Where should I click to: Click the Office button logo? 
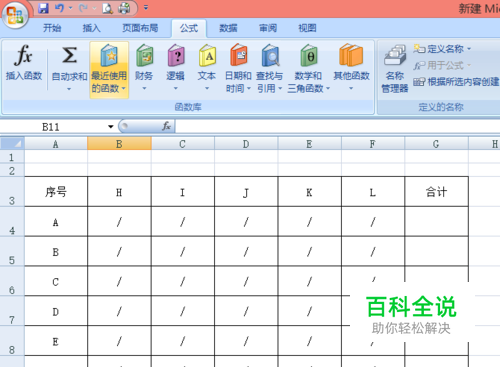tap(15, 15)
